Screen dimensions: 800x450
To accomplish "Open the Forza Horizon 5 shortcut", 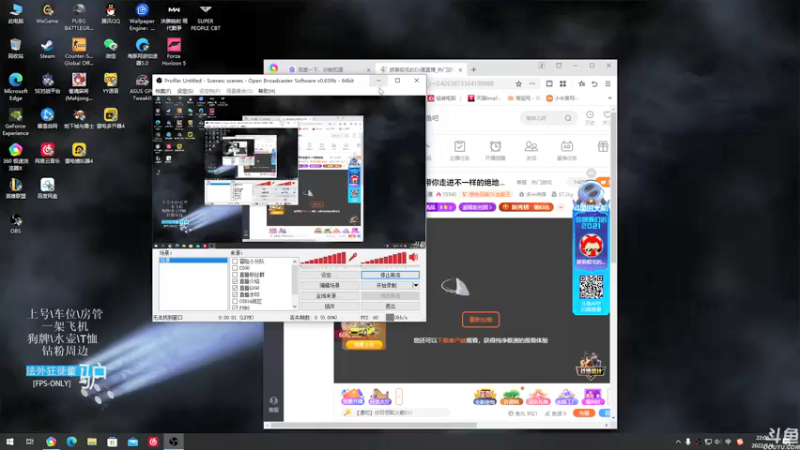I will pyautogui.click(x=173, y=52).
